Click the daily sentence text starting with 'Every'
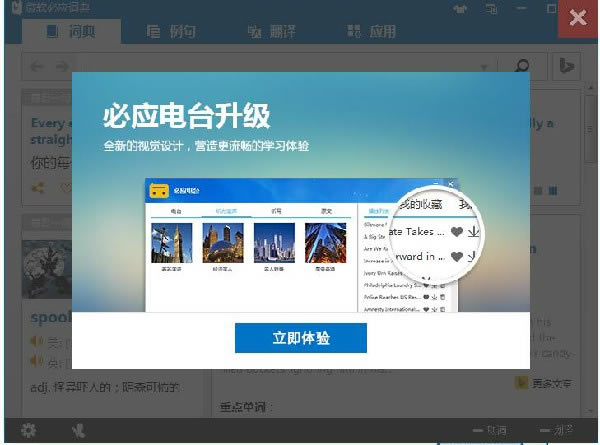 (x=51, y=131)
